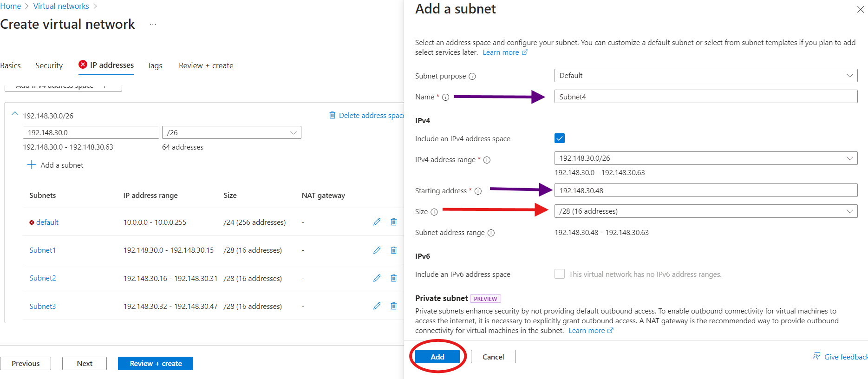Toggle Include an IPv6 address space checkbox
This screenshot has width=868, height=379.
coord(560,274)
